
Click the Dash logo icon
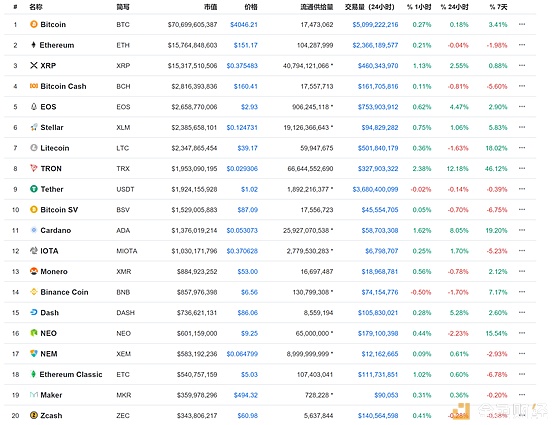(34, 312)
